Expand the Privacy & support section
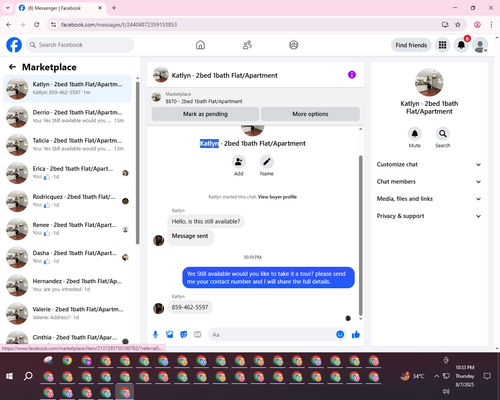 tap(429, 216)
